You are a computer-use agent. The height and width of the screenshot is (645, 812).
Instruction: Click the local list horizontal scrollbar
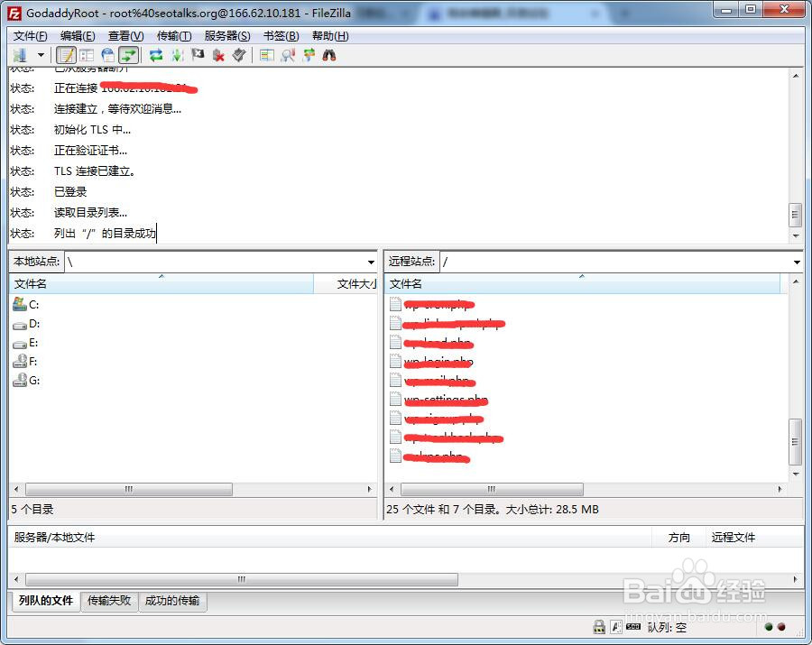pyautogui.click(x=129, y=489)
